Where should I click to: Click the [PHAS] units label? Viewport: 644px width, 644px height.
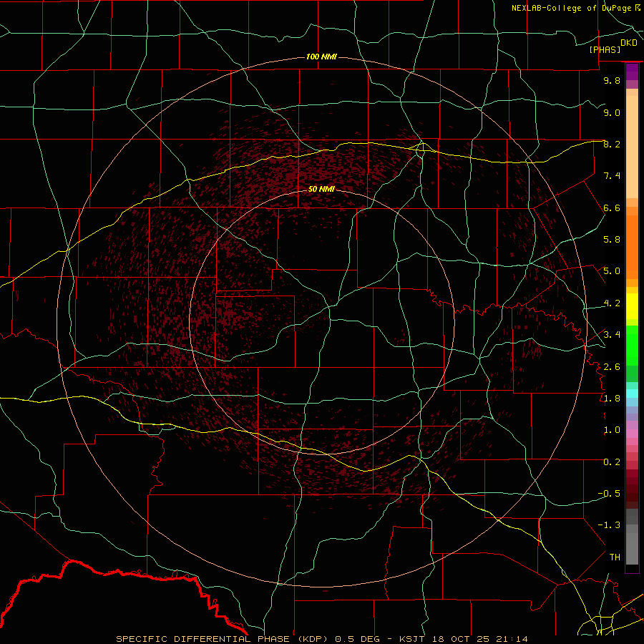(x=605, y=49)
